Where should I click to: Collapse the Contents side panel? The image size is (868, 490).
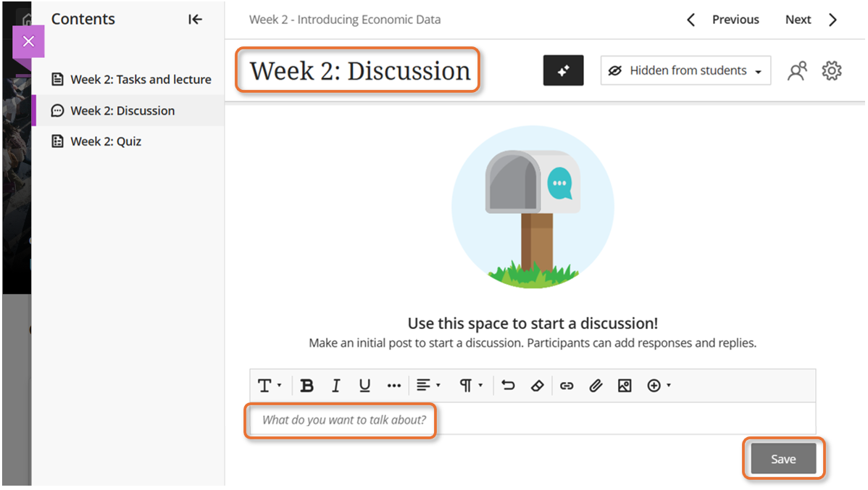click(x=195, y=20)
